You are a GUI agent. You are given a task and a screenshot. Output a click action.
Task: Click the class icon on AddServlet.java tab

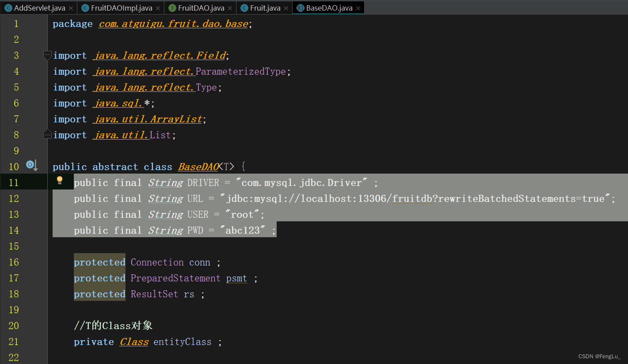click(8, 8)
